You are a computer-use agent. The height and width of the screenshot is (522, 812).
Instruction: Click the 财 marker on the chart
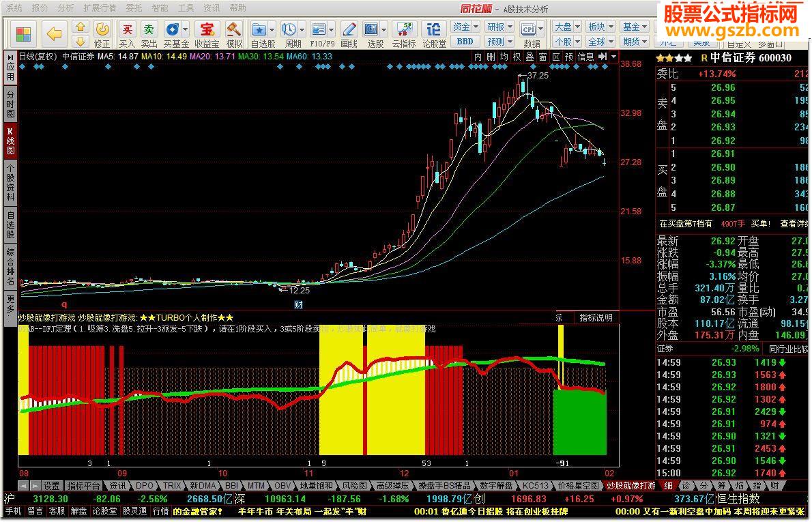[x=298, y=304]
